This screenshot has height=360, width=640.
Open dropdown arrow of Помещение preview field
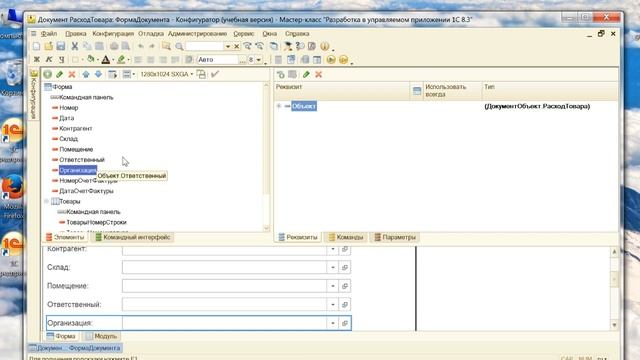pos(333,286)
